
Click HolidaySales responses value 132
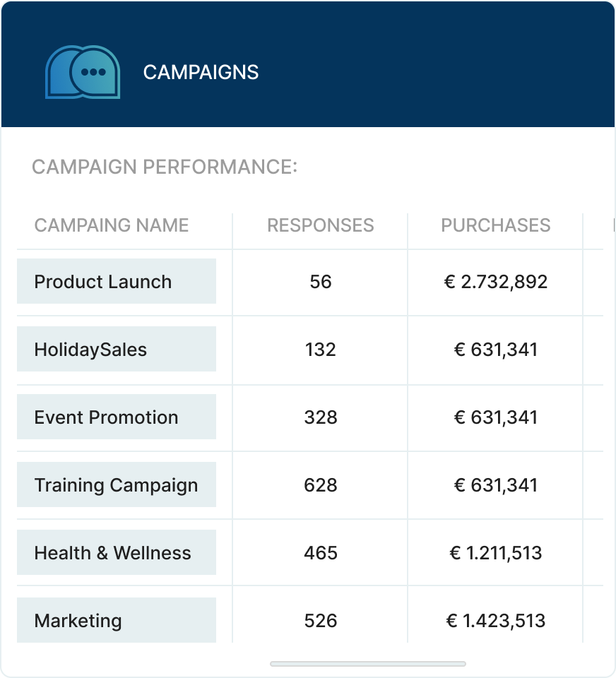coord(320,350)
